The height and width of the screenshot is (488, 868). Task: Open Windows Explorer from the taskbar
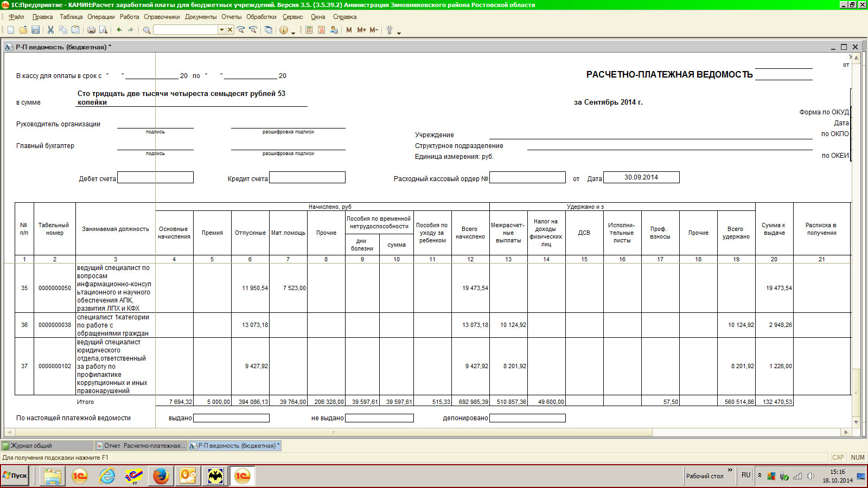click(x=53, y=476)
